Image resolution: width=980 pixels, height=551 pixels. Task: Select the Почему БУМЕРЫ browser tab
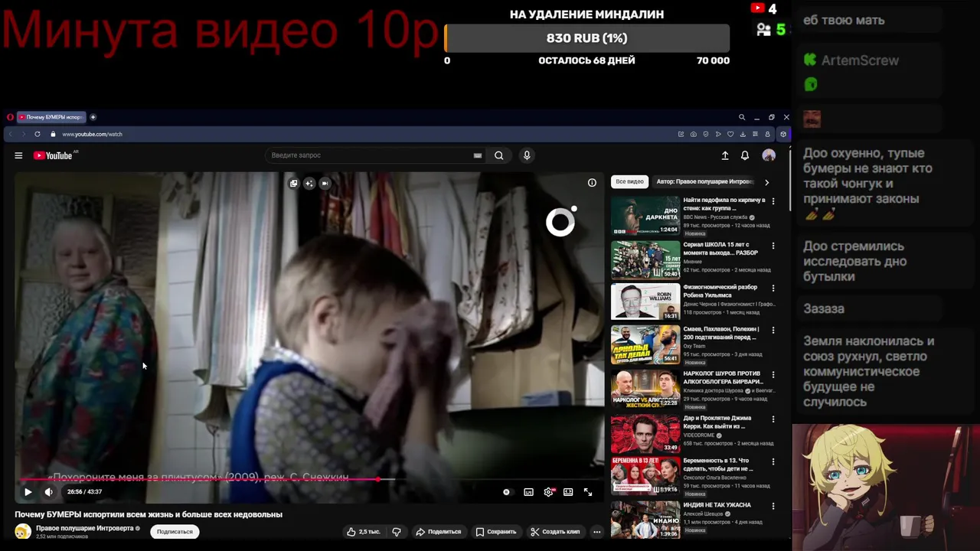(51, 117)
